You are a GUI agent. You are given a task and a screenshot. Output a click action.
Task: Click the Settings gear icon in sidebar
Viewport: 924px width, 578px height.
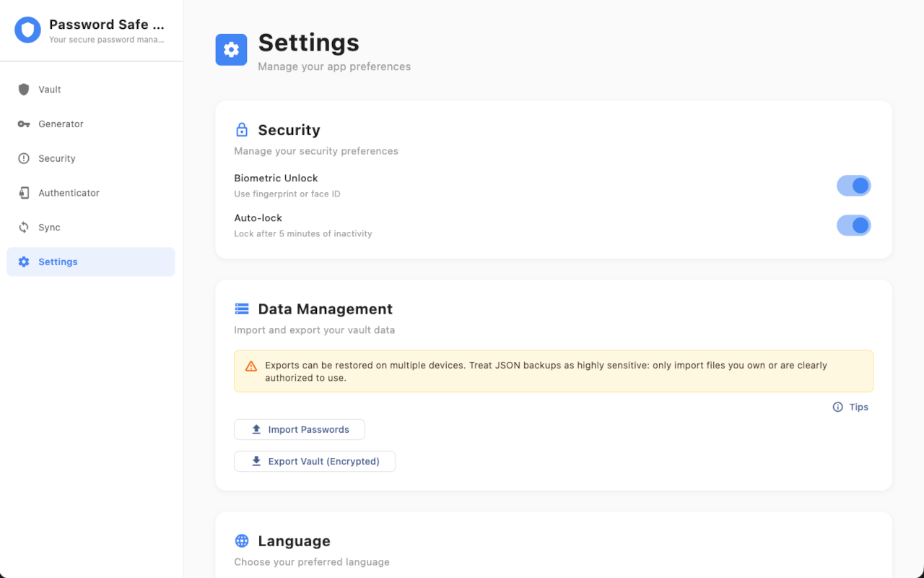[x=24, y=262]
